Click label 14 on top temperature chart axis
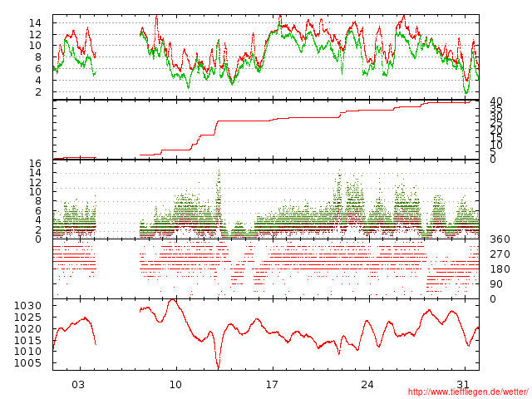532x399 pixels. 35,23
